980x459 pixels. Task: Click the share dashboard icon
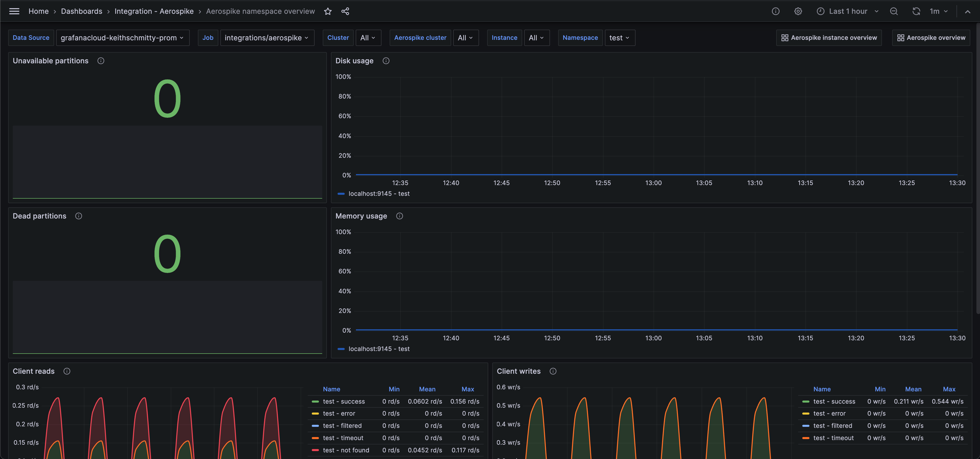(x=345, y=11)
